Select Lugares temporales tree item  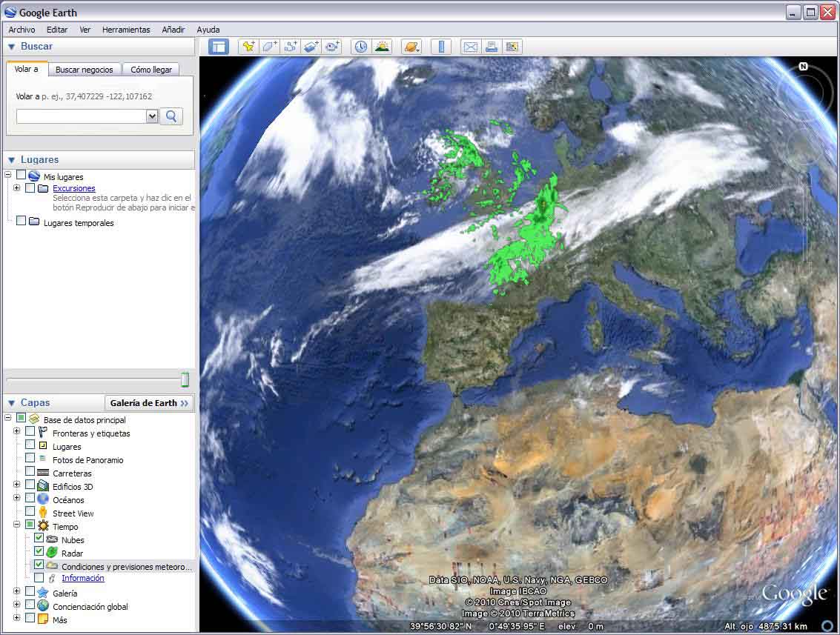79,223
